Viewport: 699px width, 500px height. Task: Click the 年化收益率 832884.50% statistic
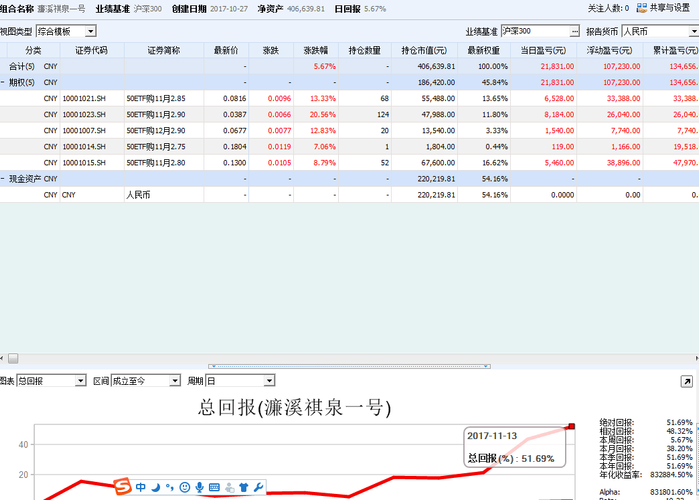click(x=646, y=475)
